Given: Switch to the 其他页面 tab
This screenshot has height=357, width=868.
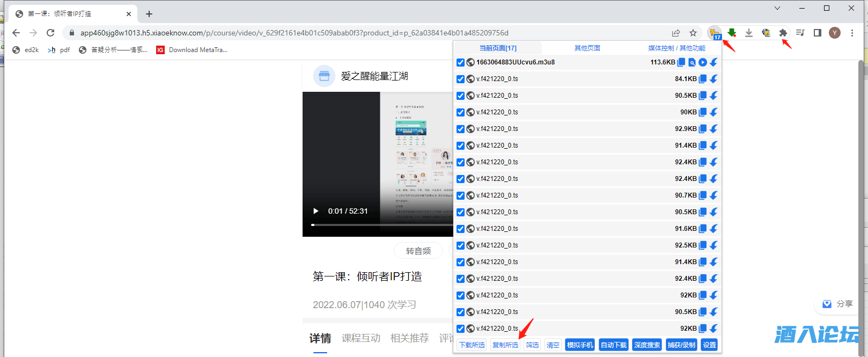Looking at the screenshot, I should pyautogui.click(x=587, y=48).
